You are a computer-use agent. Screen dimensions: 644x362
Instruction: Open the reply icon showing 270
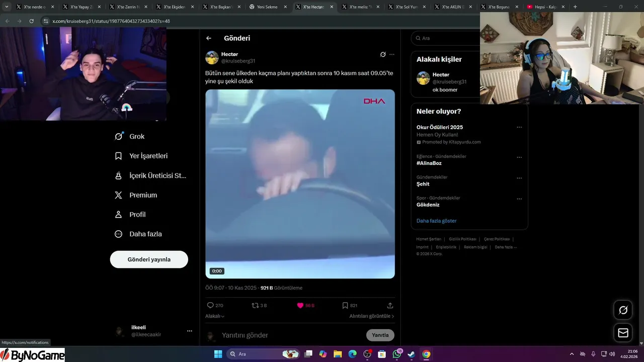[x=215, y=305]
